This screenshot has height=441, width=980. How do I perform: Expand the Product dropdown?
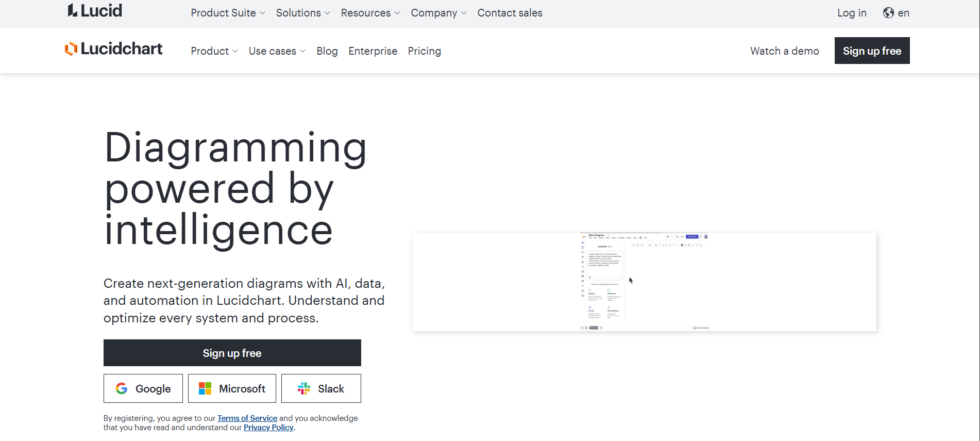214,51
